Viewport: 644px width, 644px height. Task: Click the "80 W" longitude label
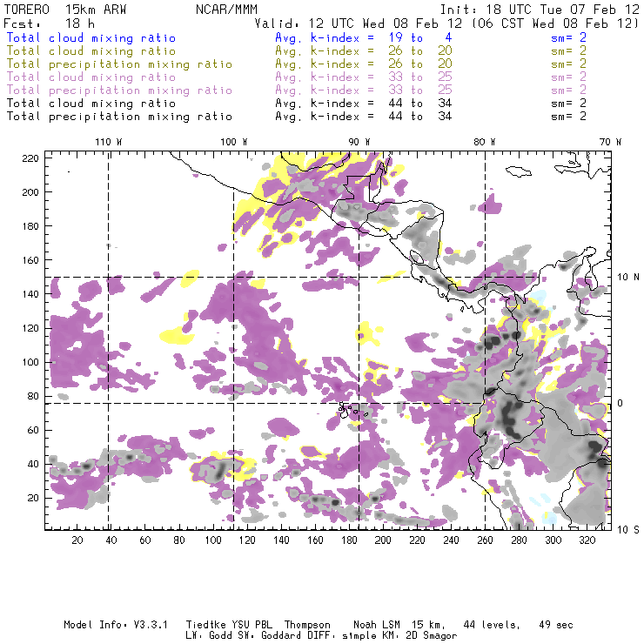click(485, 142)
